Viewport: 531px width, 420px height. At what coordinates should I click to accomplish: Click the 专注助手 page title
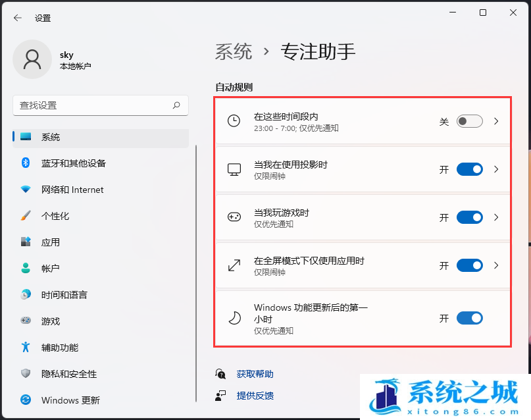pos(318,52)
